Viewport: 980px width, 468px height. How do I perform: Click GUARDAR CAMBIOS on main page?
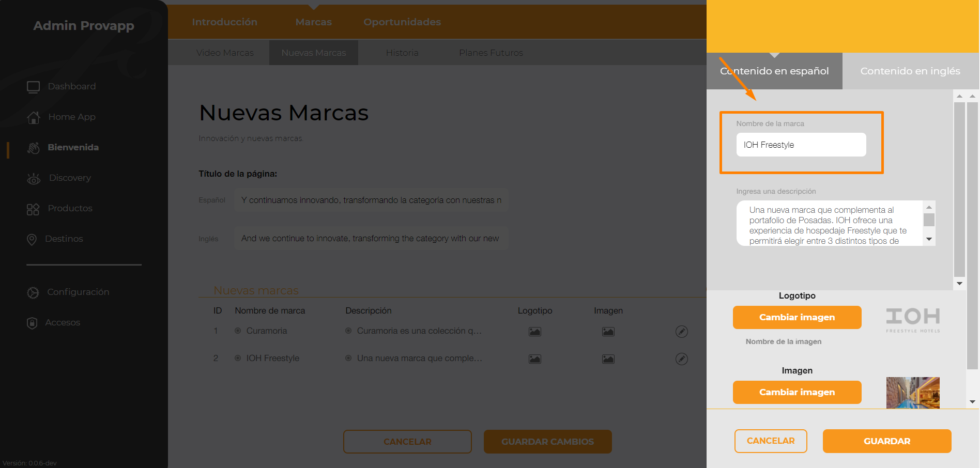[x=548, y=442]
